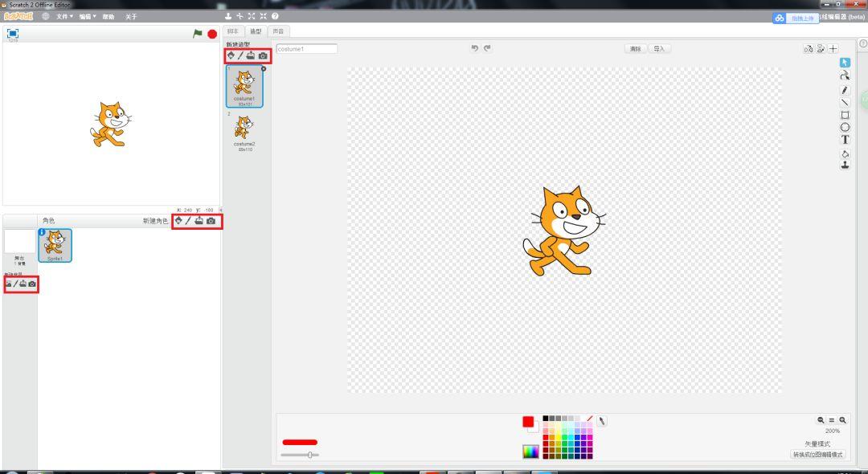Paint a new costume
Viewport: 868px width, 474px height.
(240, 55)
